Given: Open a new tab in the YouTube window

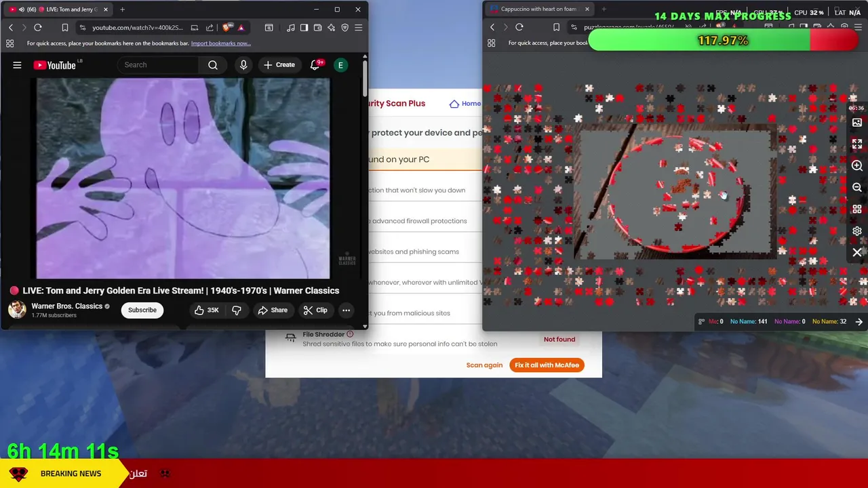Looking at the screenshot, I should click(123, 9).
